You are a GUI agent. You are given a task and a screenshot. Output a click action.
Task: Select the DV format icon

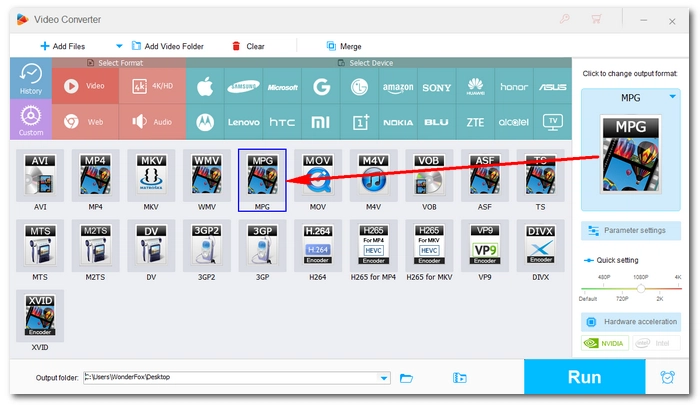(x=151, y=246)
